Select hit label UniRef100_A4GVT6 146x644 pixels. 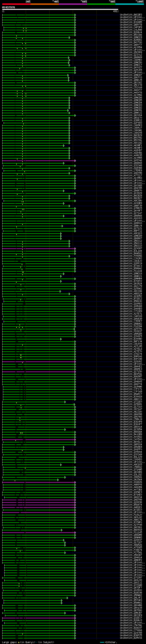(x=131, y=93)
